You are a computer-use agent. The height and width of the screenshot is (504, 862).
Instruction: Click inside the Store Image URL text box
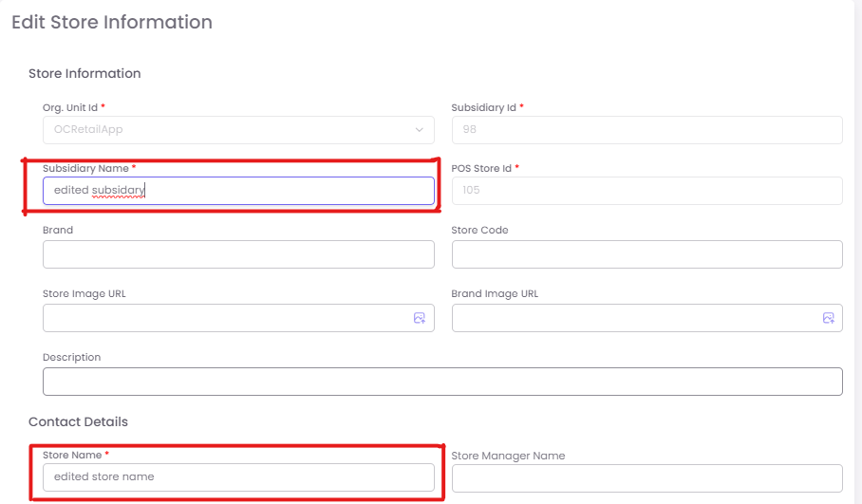[x=223, y=318]
